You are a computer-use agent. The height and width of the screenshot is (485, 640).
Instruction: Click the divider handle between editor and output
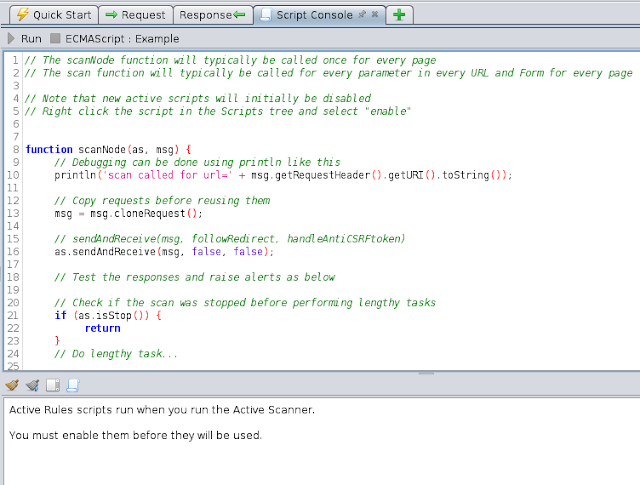tap(427, 373)
